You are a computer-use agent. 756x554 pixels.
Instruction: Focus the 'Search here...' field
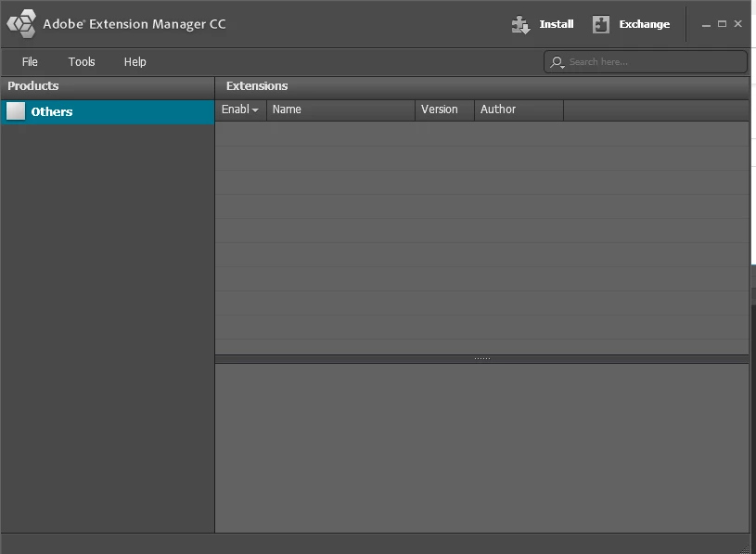645,62
